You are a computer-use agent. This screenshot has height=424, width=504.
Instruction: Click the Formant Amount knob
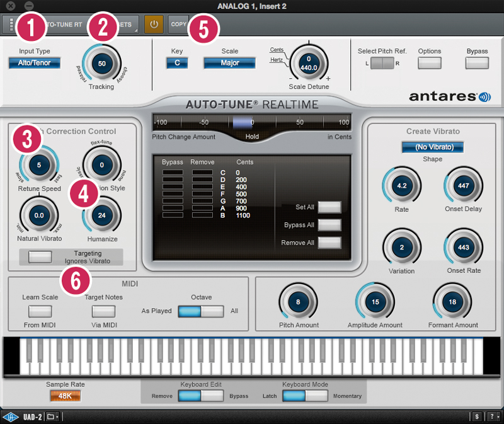452,302
